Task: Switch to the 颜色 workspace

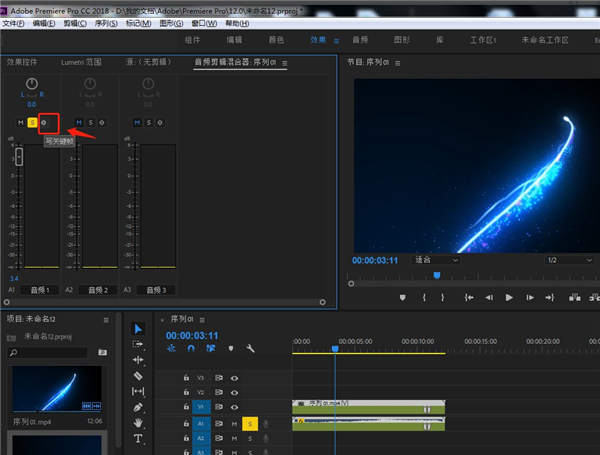Action: click(x=275, y=40)
